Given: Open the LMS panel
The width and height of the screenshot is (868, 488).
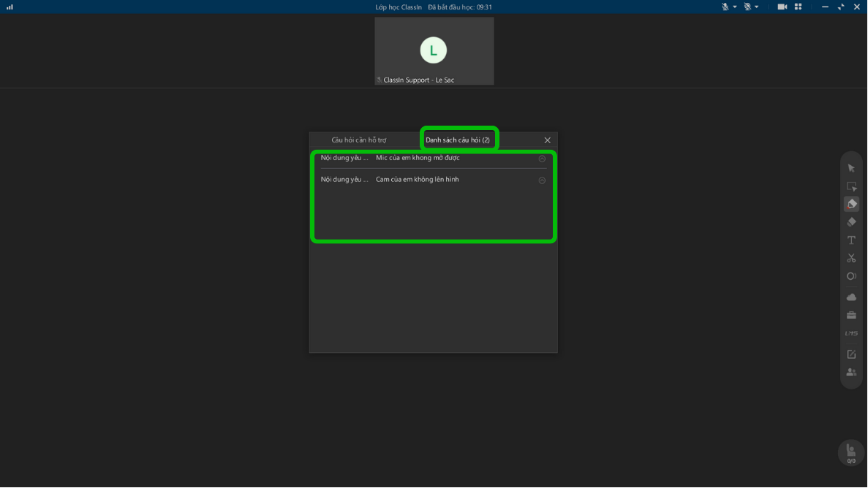Looking at the screenshot, I should [851, 334].
